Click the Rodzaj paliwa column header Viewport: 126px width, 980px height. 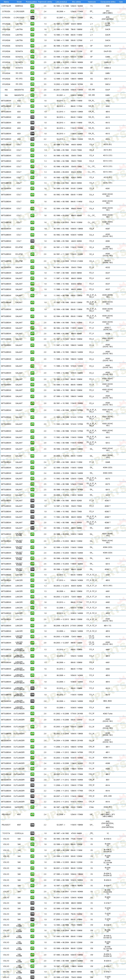(32, 2)
